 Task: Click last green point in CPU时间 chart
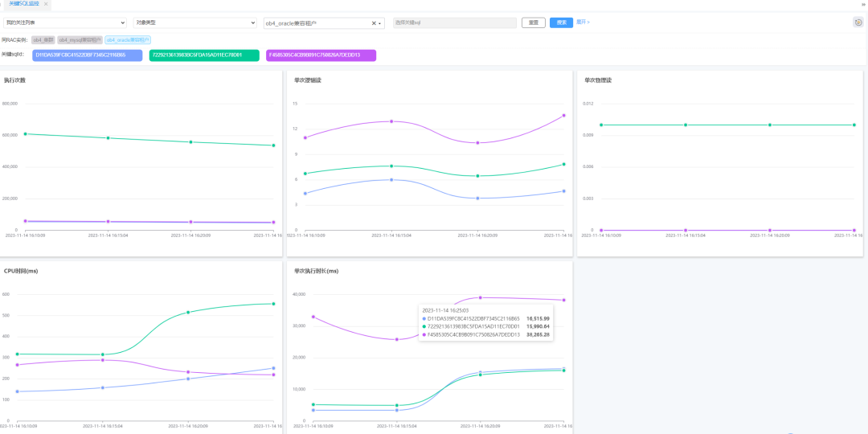(x=273, y=304)
